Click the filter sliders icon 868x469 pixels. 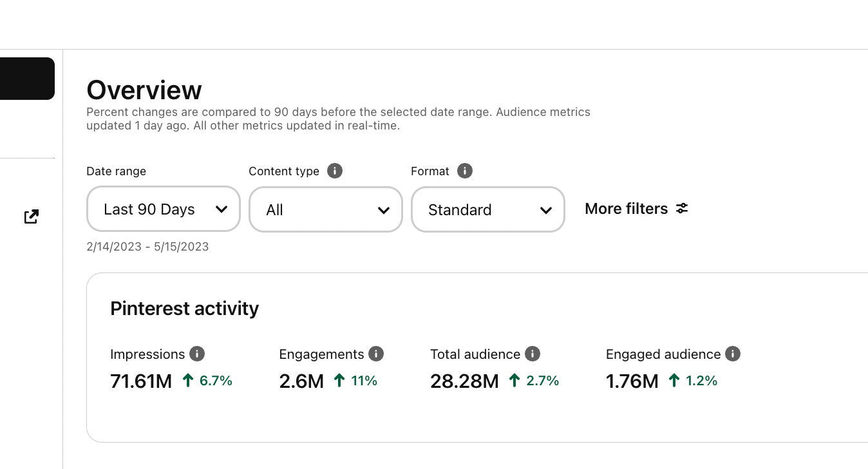tap(682, 209)
